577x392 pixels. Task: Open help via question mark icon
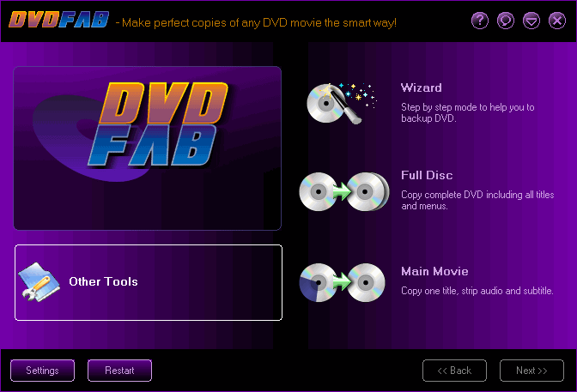click(x=480, y=21)
